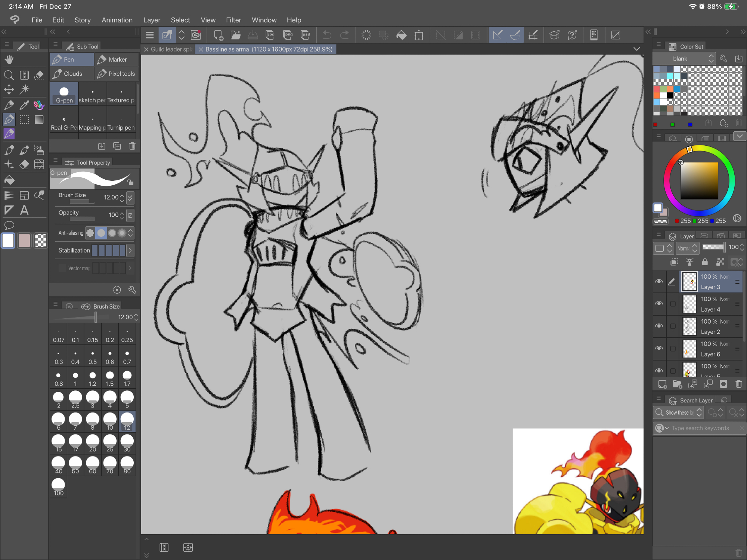This screenshot has width=747, height=560.
Task: Click the Move layer tool
Action: tap(9, 89)
